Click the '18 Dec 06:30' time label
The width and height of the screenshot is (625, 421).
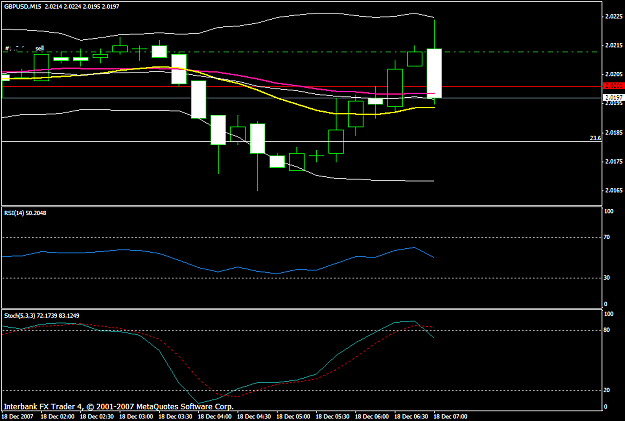tap(411, 417)
